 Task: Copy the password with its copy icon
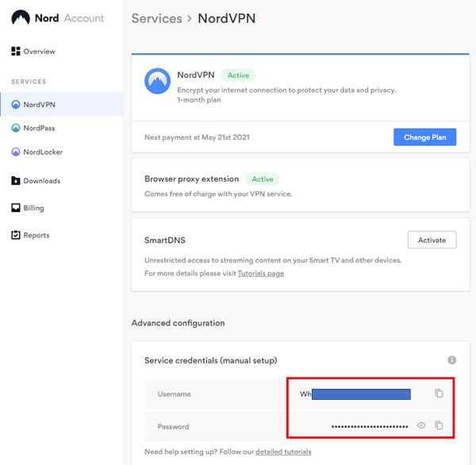pyautogui.click(x=439, y=425)
